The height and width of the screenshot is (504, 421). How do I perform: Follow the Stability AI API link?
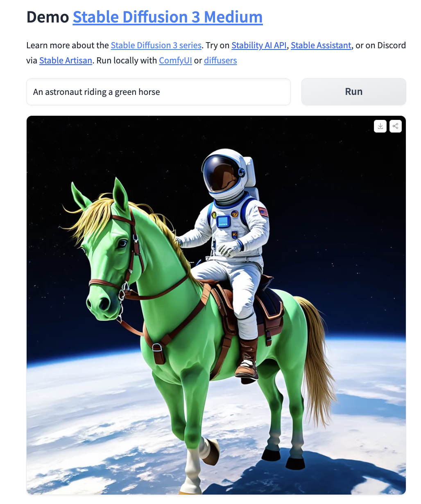click(x=259, y=45)
